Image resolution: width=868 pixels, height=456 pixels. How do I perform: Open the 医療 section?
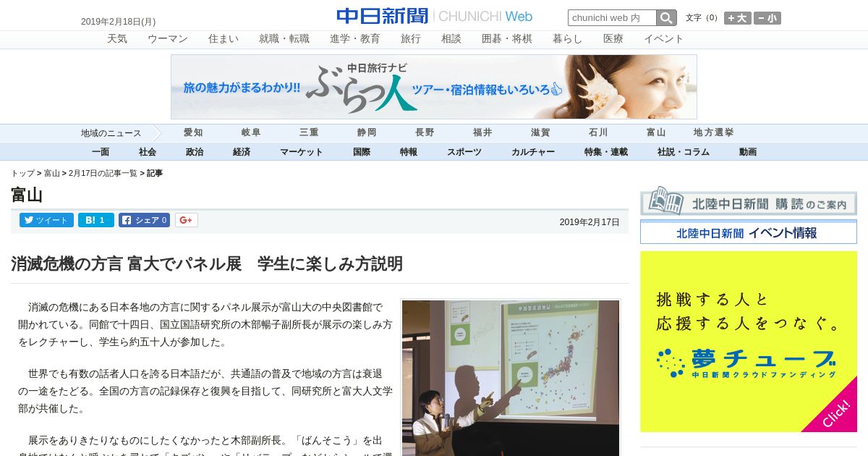click(x=613, y=39)
